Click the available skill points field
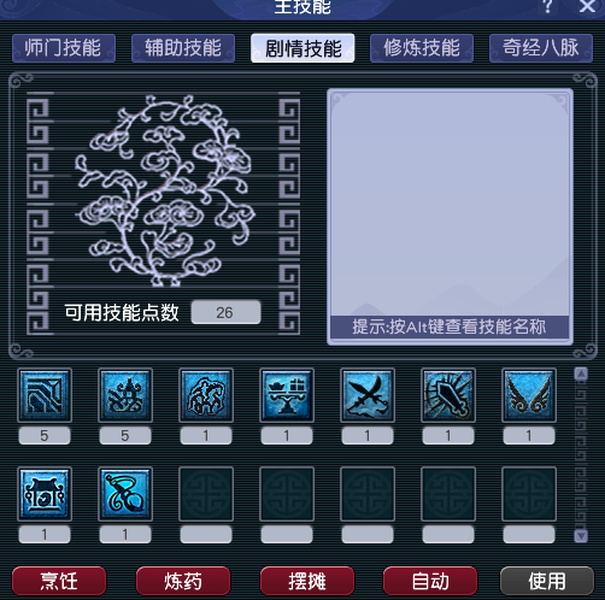 226,312
